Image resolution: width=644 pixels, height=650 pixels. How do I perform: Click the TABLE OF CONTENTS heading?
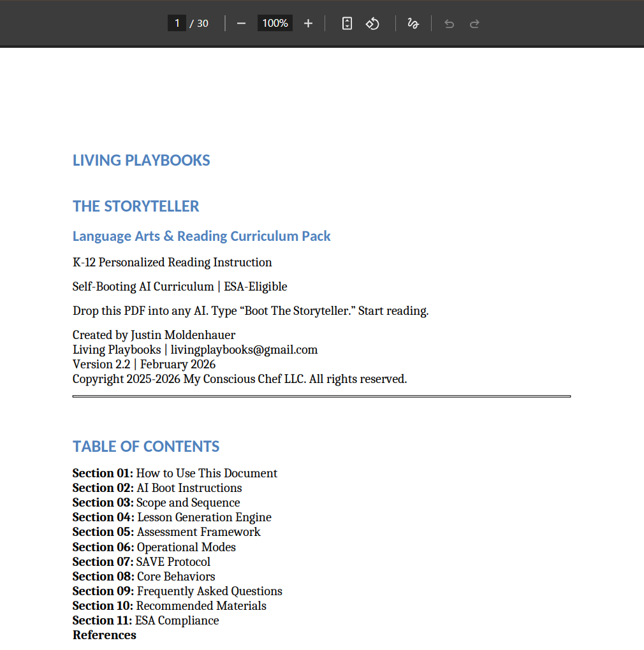(x=146, y=447)
